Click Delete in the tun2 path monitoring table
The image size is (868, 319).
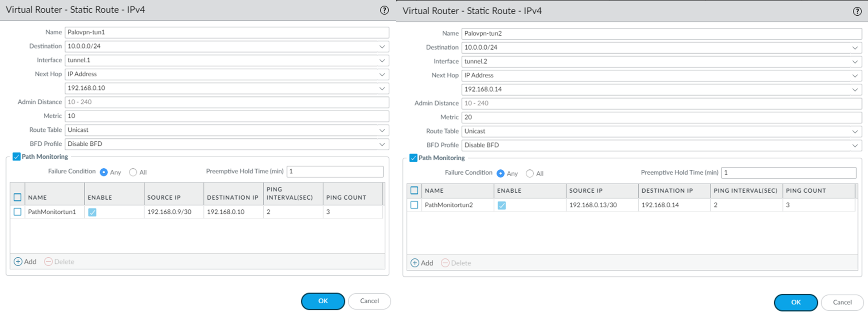click(456, 263)
